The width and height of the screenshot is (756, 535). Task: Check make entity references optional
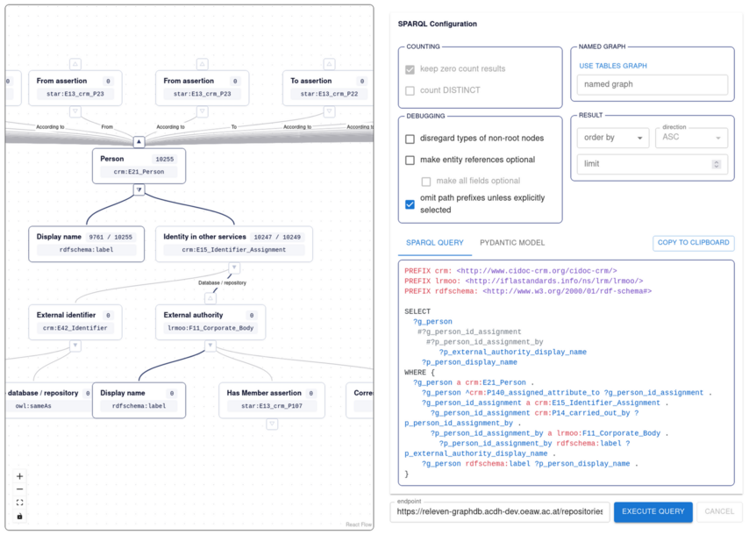(x=410, y=160)
